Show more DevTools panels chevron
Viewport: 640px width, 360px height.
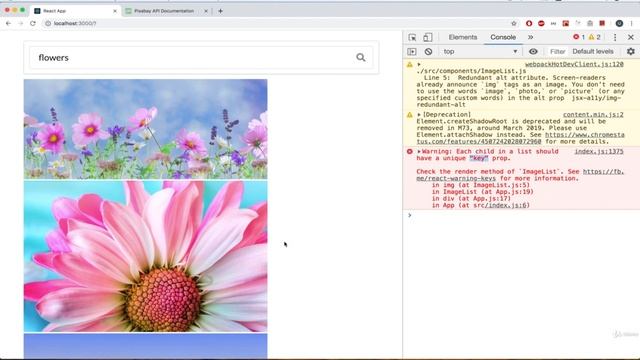tap(530, 37)
